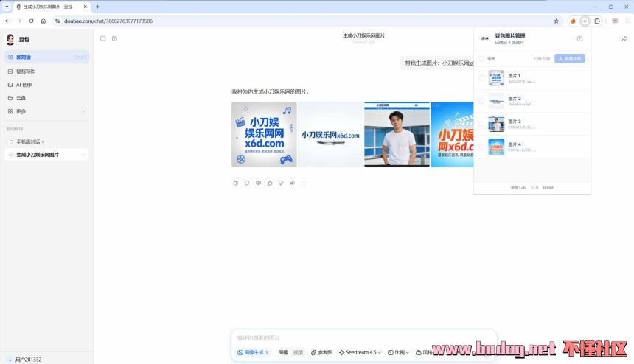Image resolution: width=634 pixels, height=364 pixels.
Task: Tick the checkbox for 图片 2
Action: (x=481, y=101)
